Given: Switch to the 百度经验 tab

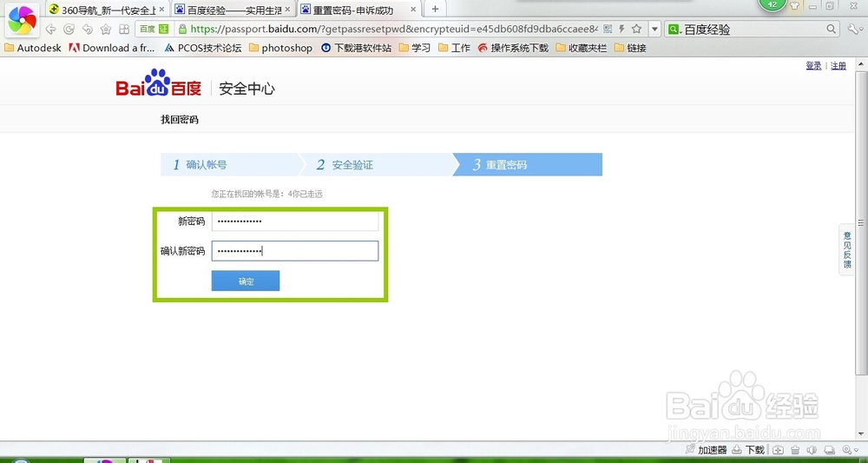Looking at the screenshot, I should click(233, 10).
